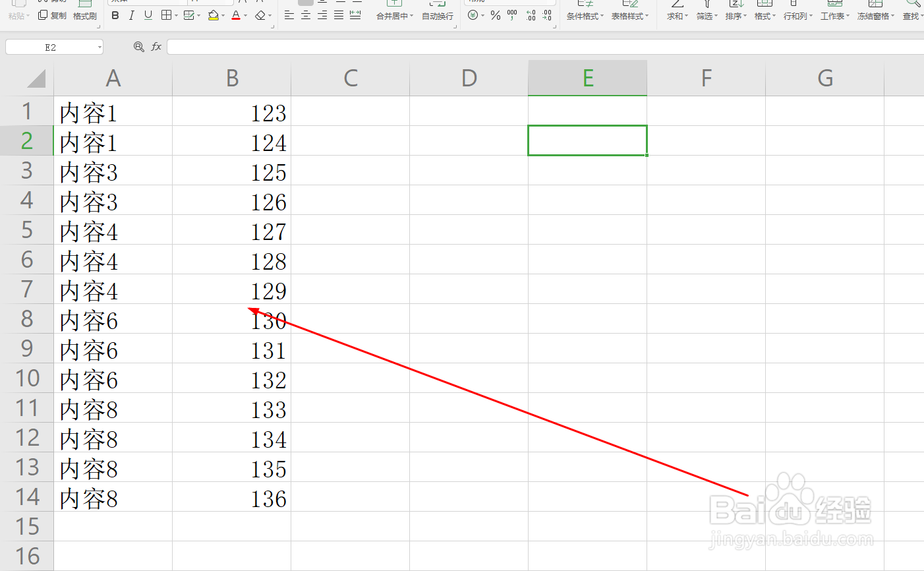The width and height of the screenshot is (924, 571).
Task: Click the eraser clear-format icon
Action: point(260,15)
